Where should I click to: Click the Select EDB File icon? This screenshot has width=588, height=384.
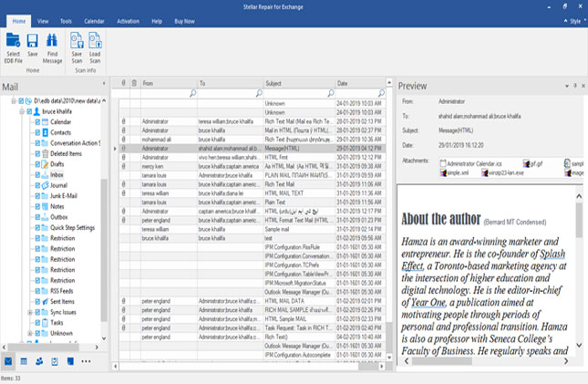tap(13, 41)
